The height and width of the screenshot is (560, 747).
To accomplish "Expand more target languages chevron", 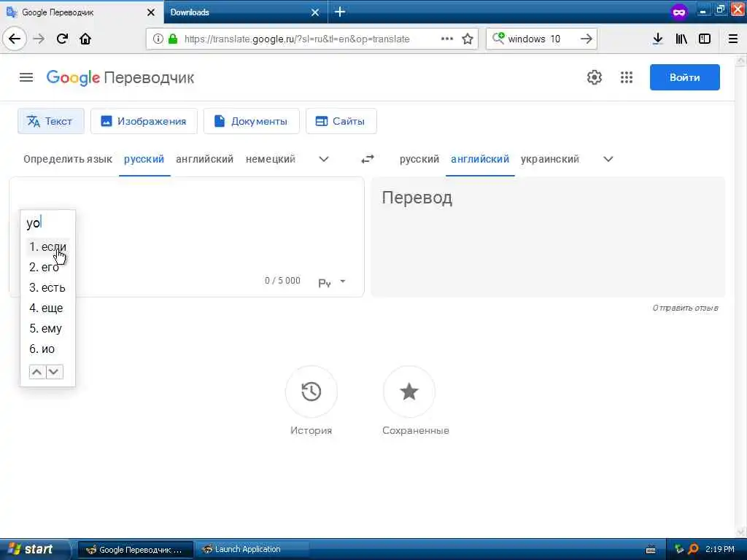I will [x=608, y=159].
